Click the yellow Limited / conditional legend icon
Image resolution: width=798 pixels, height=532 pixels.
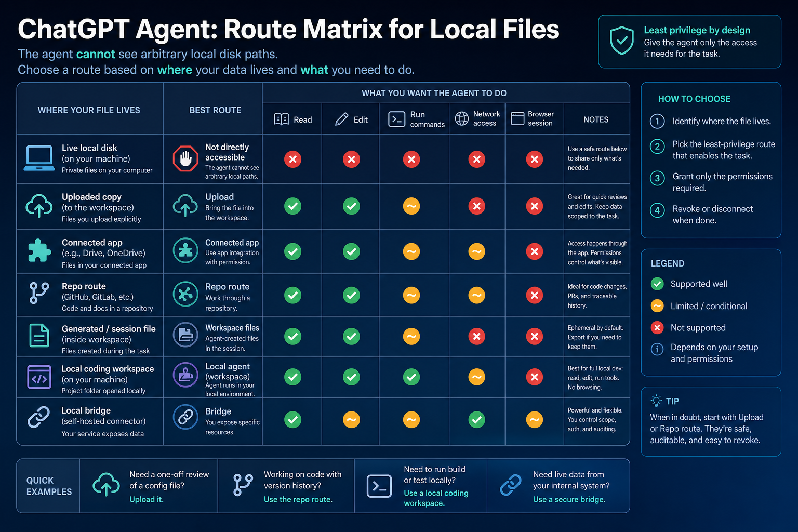[657, 306]
